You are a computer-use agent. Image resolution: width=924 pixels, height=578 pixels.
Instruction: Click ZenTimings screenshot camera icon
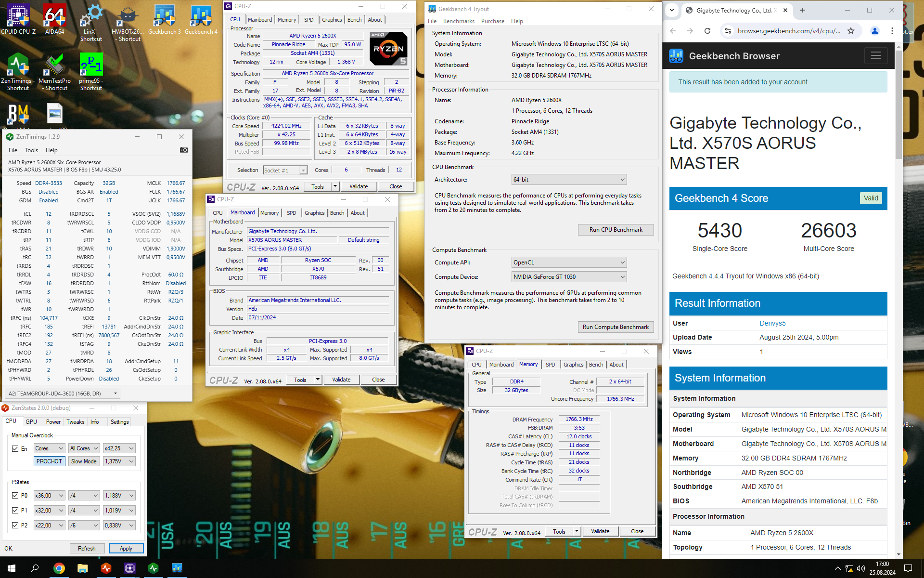[184, 150]
